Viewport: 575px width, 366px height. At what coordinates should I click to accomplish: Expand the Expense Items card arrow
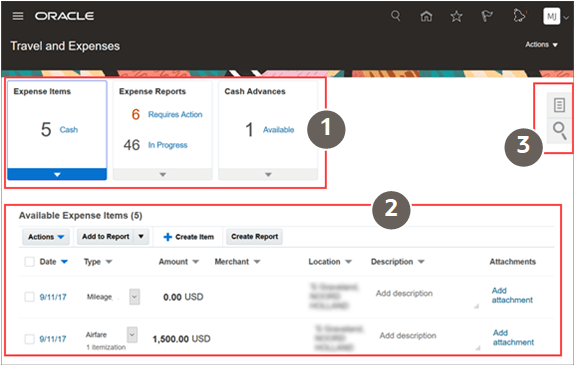[57, 175]
